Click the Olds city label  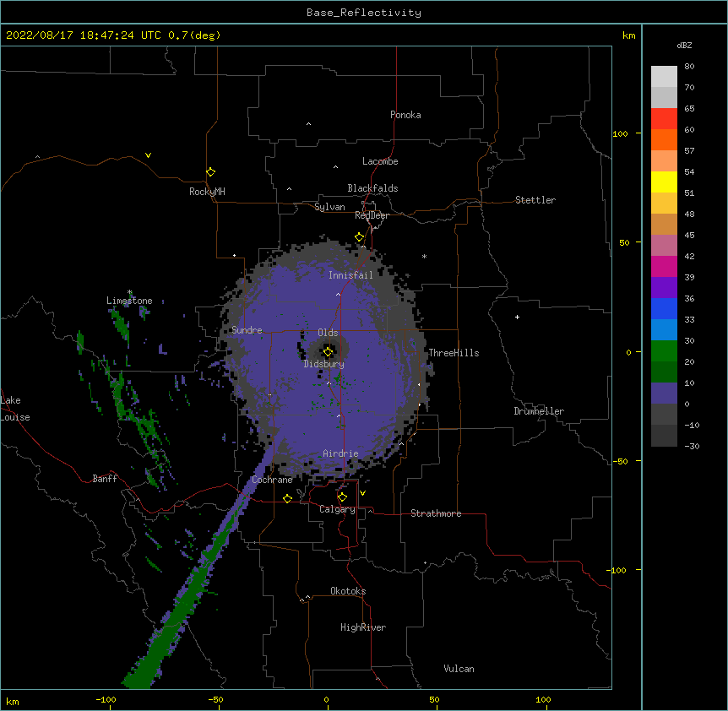(x=328, y=333)
